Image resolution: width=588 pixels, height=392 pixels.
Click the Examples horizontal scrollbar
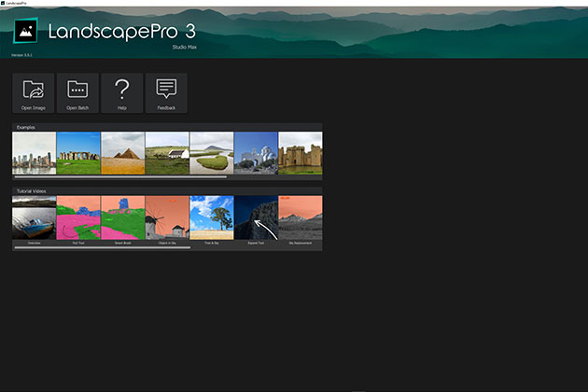[x=120, y=176]
